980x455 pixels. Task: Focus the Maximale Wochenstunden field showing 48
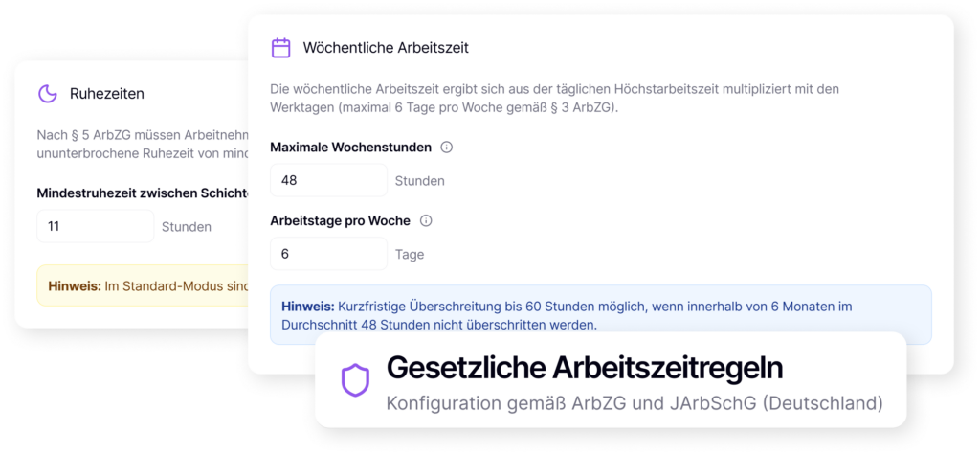tap(328, 180)
